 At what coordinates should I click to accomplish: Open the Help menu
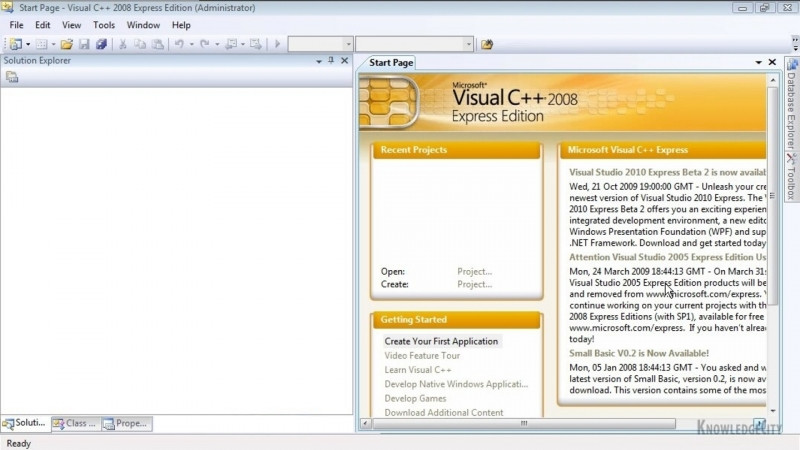[x=181, y=25]
